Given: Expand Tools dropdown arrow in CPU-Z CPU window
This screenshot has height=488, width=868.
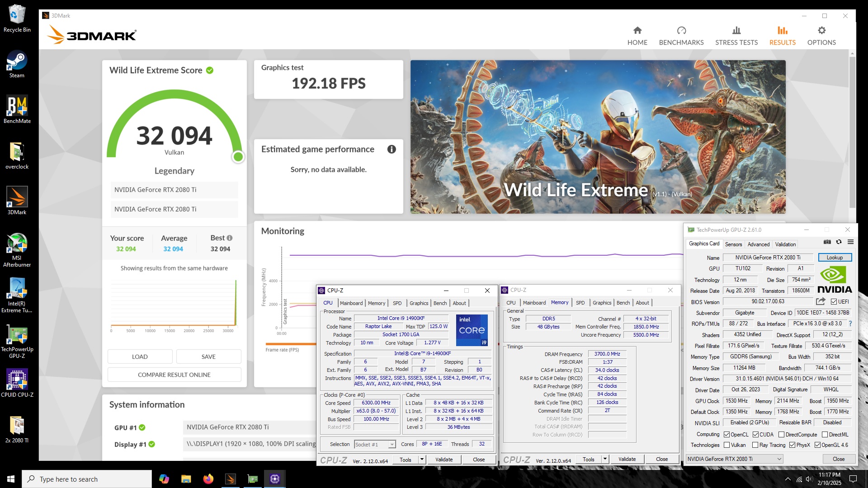Looking at the screenshot, I should pos(421,460).
